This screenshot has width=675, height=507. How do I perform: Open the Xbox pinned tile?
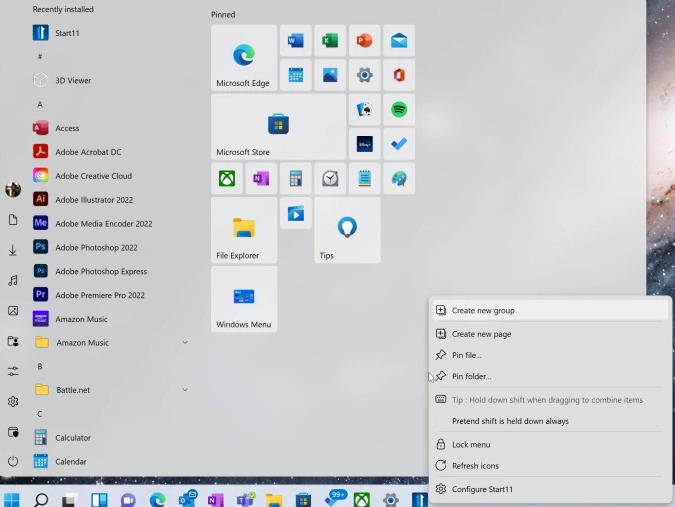click(227, 178)
